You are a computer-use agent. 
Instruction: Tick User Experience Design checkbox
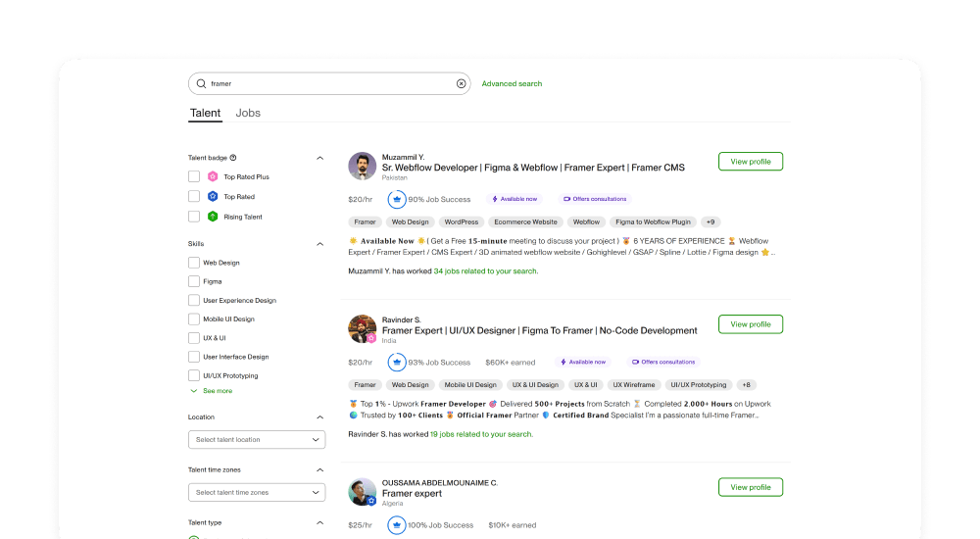[194, 300]
